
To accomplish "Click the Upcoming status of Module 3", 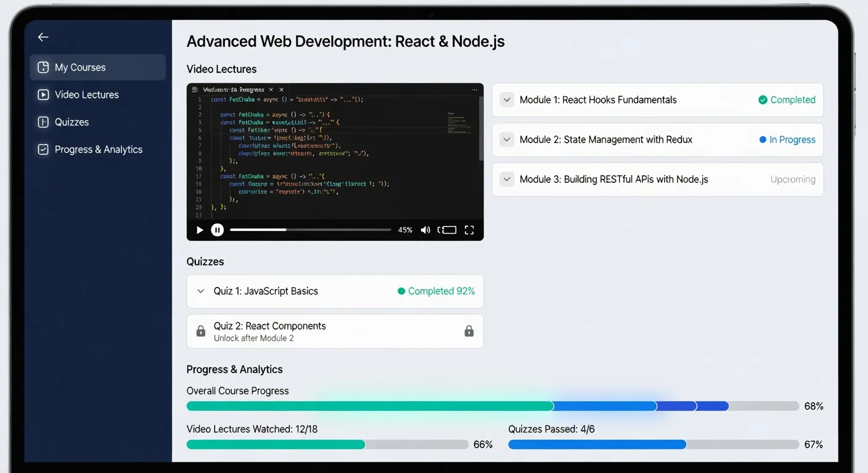I will [793, 180].
